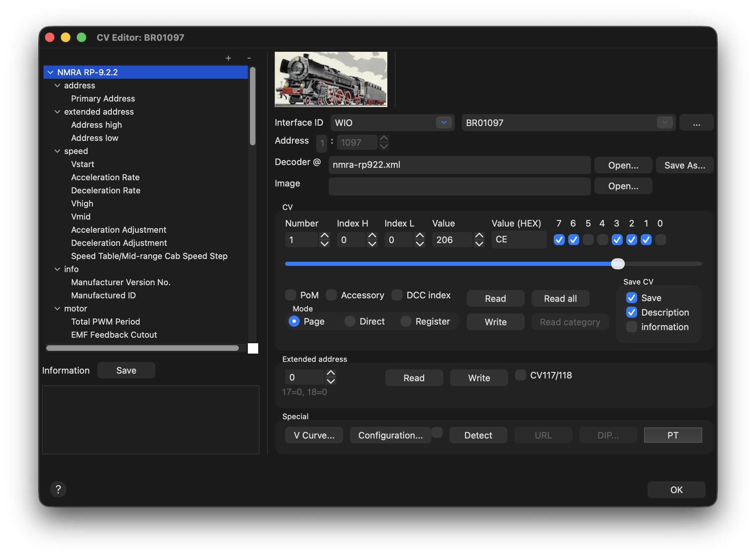Collapse the speed tree group
This screenshot has height=558, width=756.
[x=57, y=151]
